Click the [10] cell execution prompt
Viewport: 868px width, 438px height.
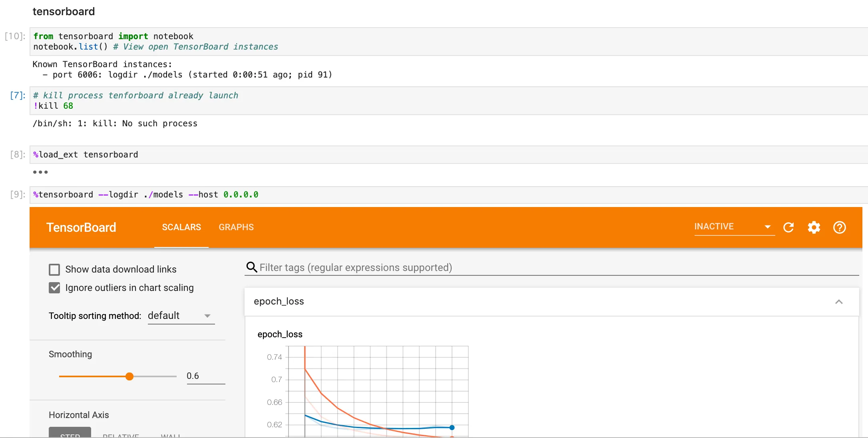pyautogui.click(x=15, y=36)
